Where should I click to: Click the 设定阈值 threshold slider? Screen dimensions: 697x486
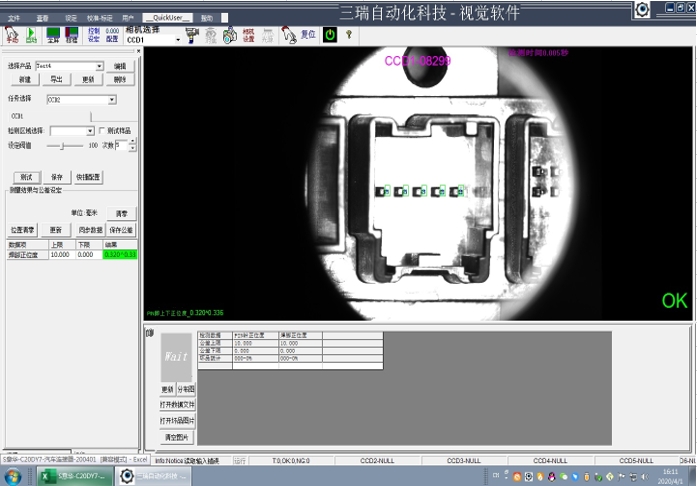click(x=63, y=146)
